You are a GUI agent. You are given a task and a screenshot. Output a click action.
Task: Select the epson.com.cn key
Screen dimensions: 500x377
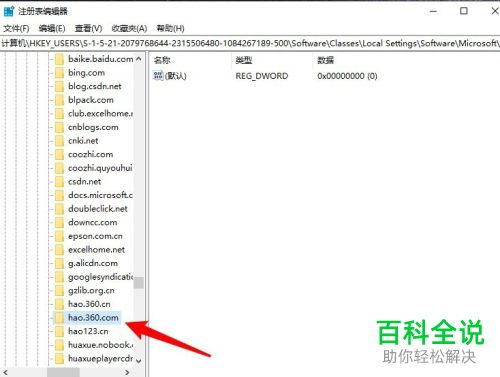(x=95, y=236)
